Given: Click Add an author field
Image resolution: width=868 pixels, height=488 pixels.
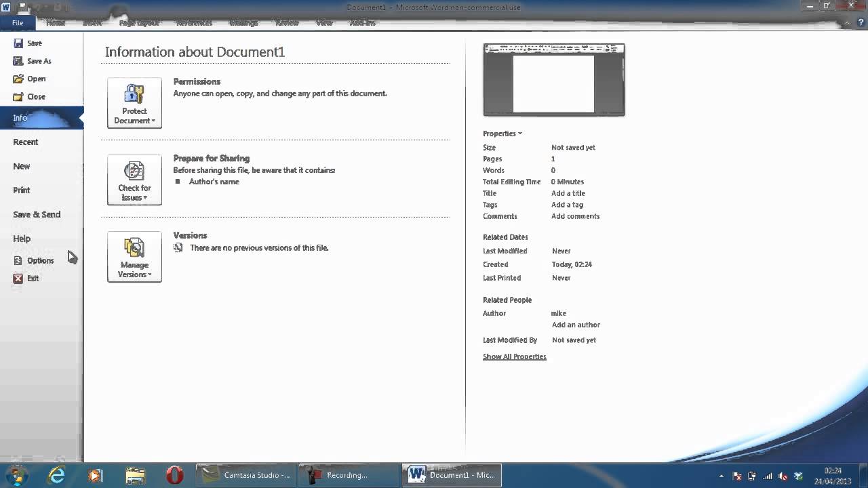Looking at the screenshot, I should click(576, 325).
